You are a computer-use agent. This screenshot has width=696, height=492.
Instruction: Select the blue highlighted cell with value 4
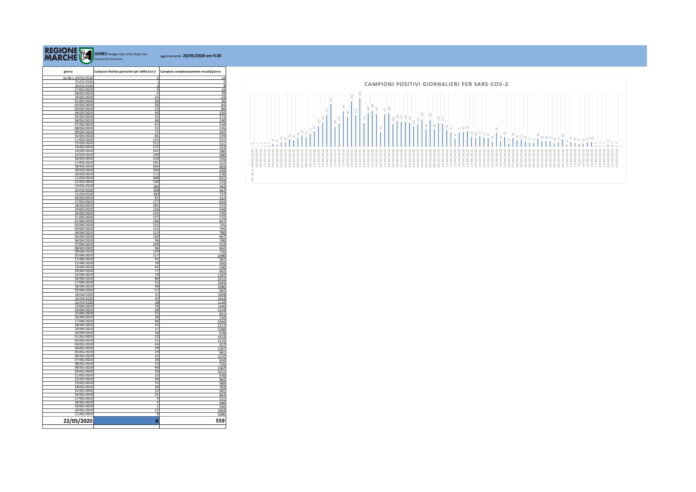[127, 421]
